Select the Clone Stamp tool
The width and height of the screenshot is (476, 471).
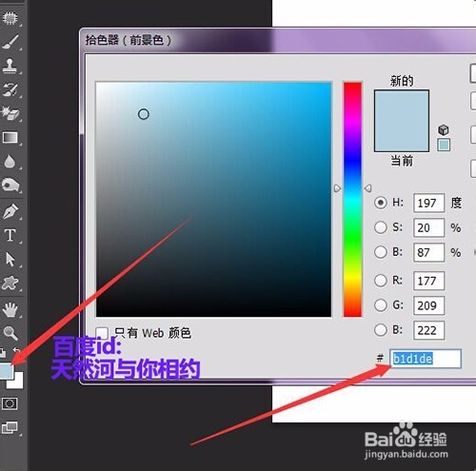[10, 66]
